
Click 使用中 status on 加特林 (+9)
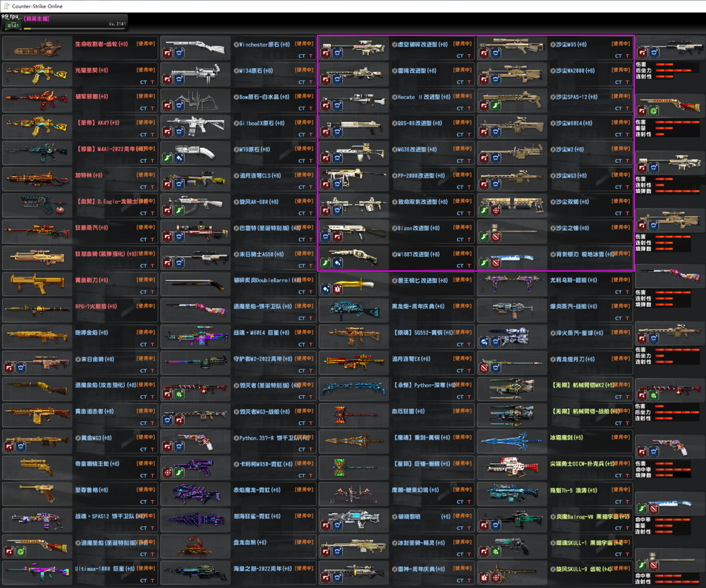tap(146, 175)
